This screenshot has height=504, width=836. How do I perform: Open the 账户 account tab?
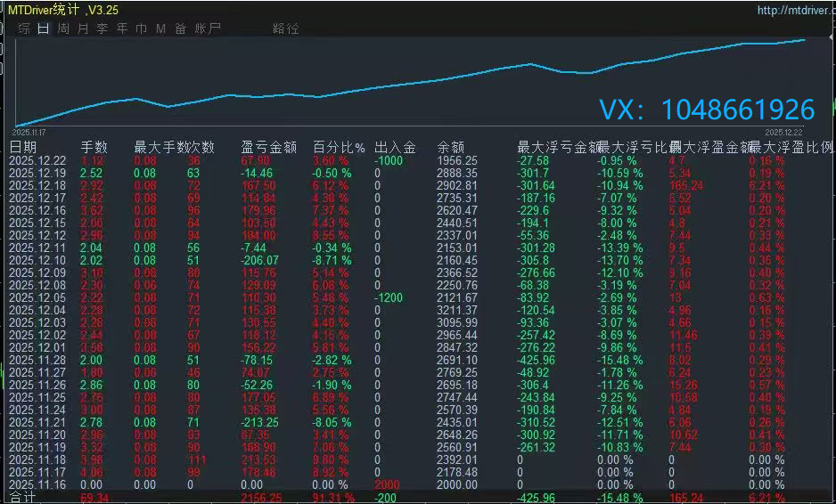pos(208,28)
